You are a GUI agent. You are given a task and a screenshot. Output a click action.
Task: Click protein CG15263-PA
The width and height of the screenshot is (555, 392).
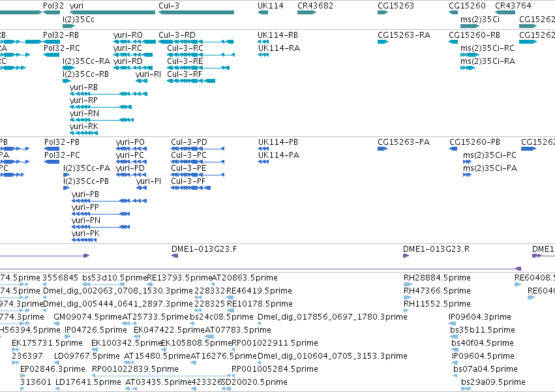404,142
